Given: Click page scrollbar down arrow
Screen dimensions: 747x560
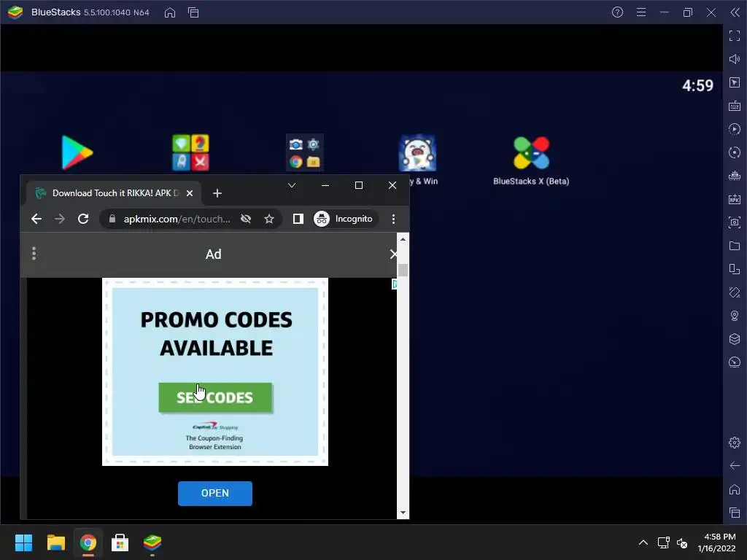Looking at the screenshot, I should pyautogui.click(x=403, y=513).
